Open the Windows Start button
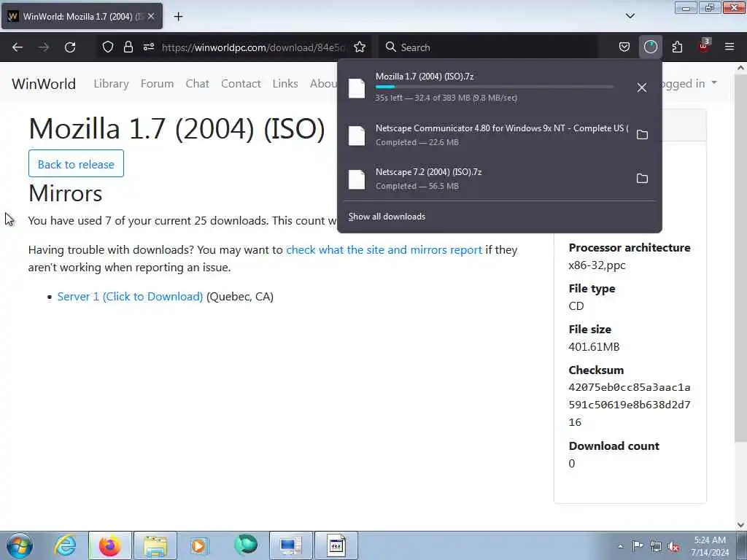Viewport: 747px width, 560px height. [x=20, y=545]
